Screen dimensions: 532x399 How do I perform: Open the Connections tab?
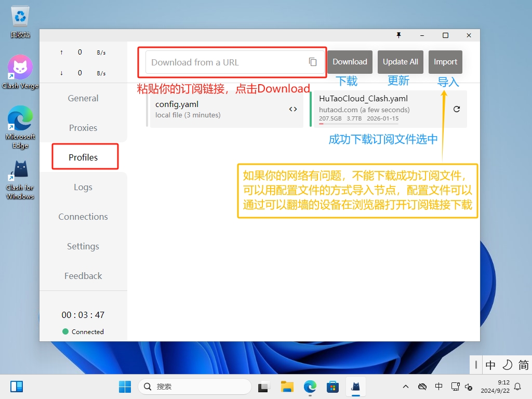pyautogui.click(x=83, y=217)
